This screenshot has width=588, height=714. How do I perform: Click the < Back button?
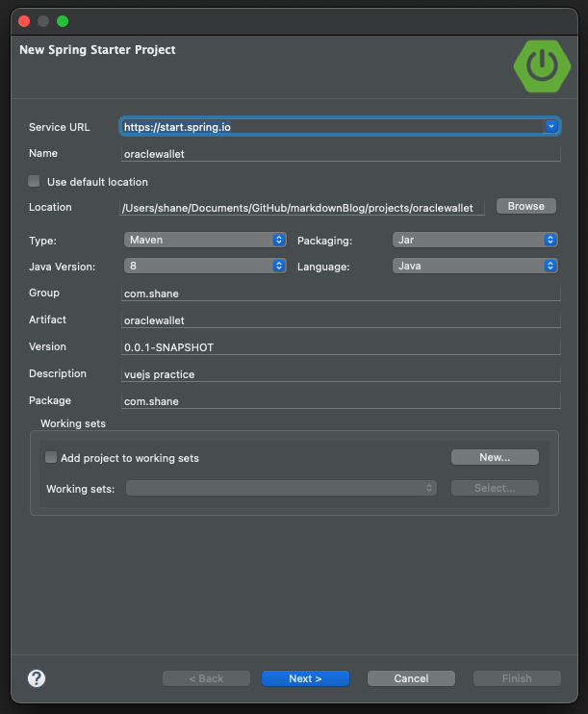[x=206, y=678]
